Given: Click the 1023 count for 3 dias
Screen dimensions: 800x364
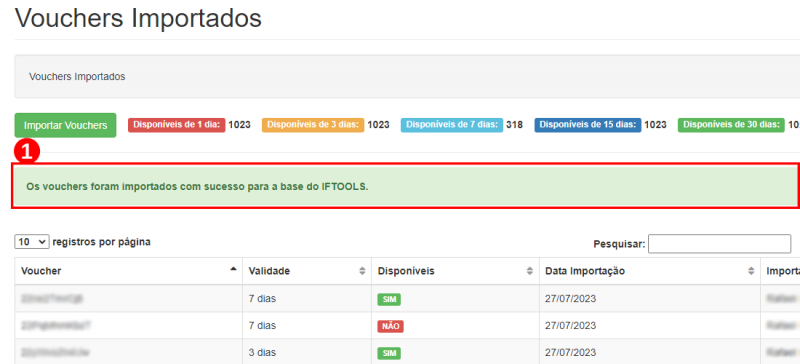Looking at the screenshot, I should point(378,125).
